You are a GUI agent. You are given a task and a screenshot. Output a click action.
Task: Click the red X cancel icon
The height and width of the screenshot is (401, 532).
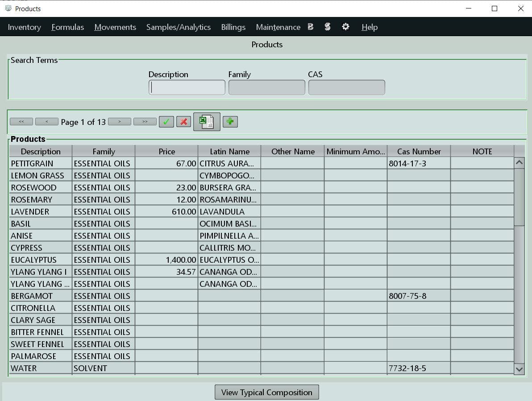coord(183,122)
